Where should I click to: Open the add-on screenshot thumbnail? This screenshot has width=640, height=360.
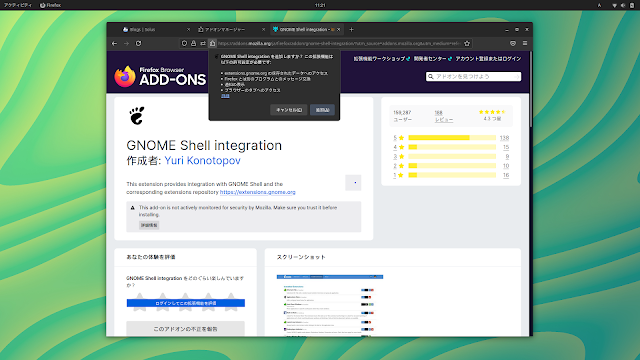point(330,305)
